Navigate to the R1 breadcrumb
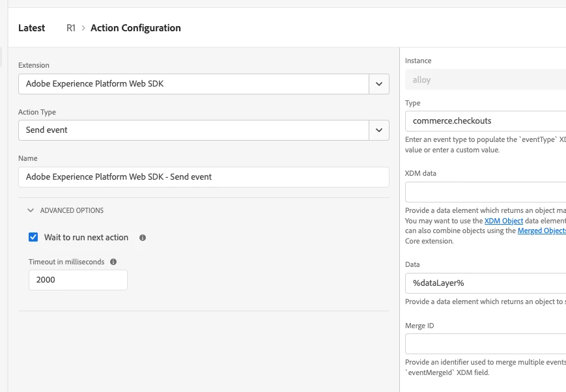Viewport: 566px width, 392px height. tap(71, 28)
